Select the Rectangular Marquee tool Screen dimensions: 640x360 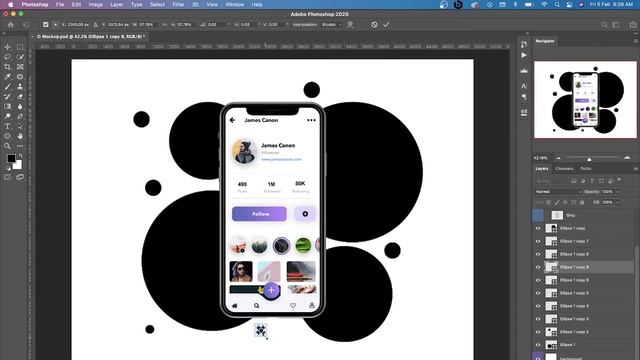[20, 47]
